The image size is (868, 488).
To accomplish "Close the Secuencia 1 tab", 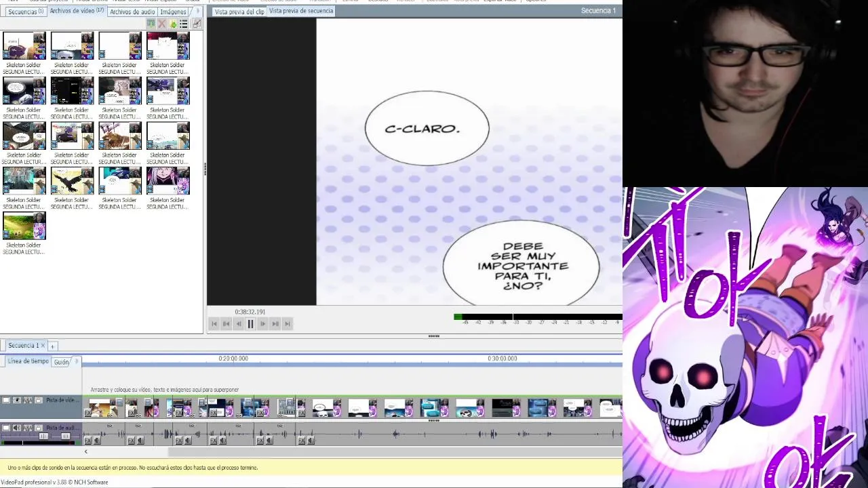I will [43, 346].
